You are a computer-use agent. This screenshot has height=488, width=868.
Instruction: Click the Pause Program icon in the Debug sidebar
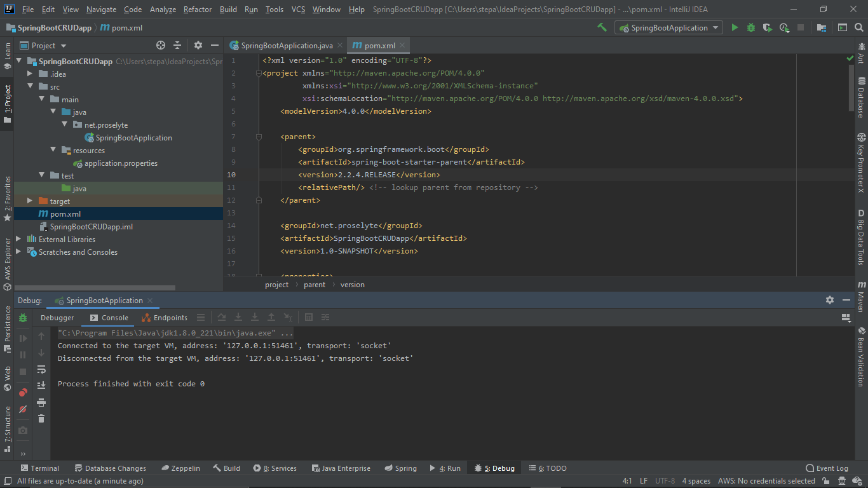click(x=24, y=355)
